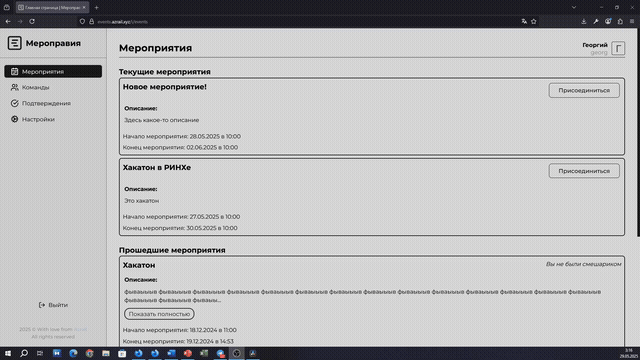Click the Это хакатон description text
The width and height of the screenshot is (640, 360).
click(x=142, y=201)
